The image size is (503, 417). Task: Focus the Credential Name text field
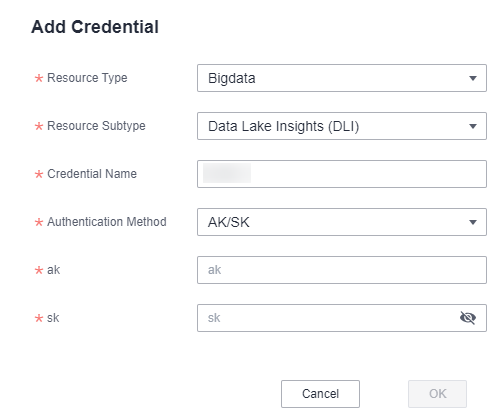click(342, 174)
